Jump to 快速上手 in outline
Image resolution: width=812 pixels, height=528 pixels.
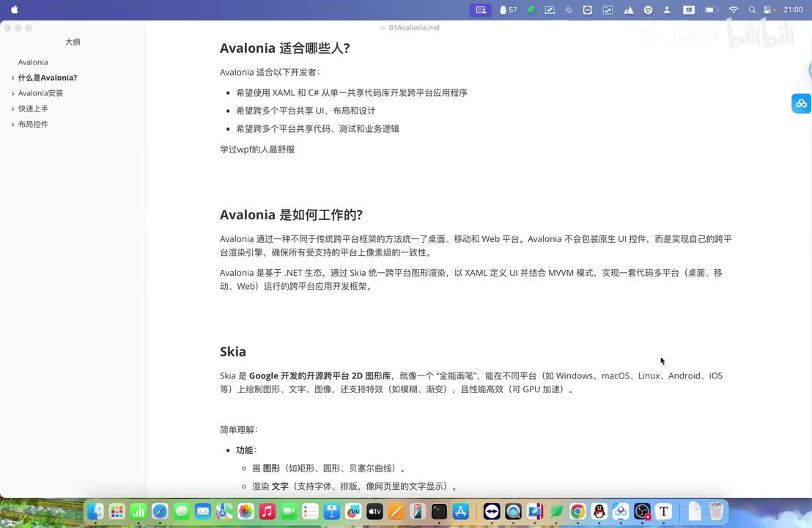click(x=33, y=109)
